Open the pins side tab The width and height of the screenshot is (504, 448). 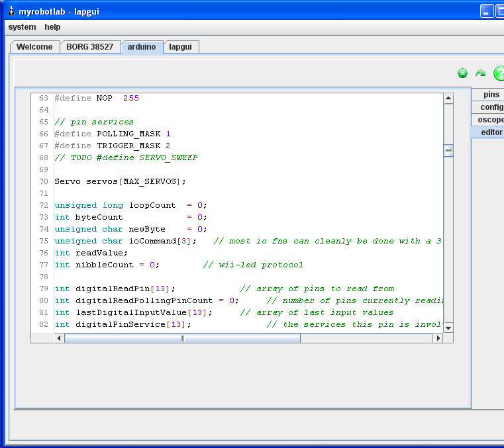pyautogui.click(x=488, y=95)
